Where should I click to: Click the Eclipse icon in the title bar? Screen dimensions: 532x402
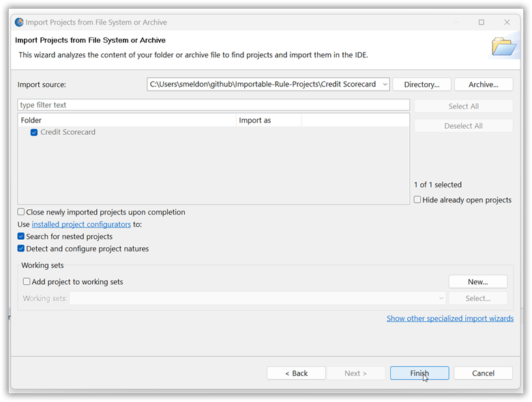[19, 22]
